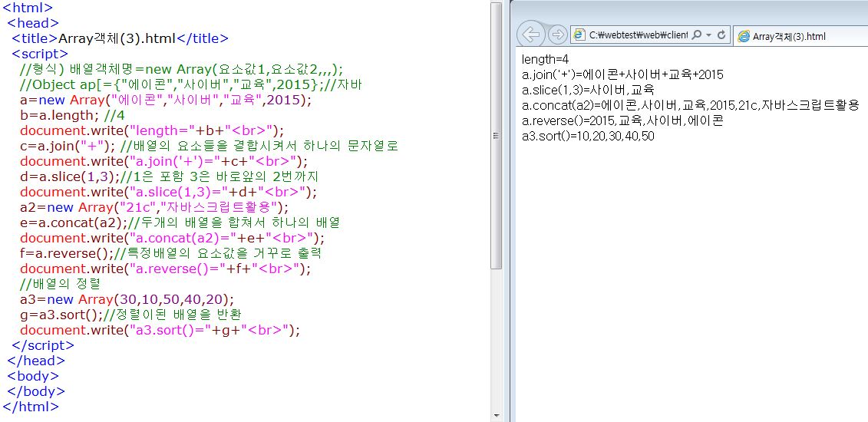Click the code line b=a.length; //4
868x422 pixels.
point(72,115)
